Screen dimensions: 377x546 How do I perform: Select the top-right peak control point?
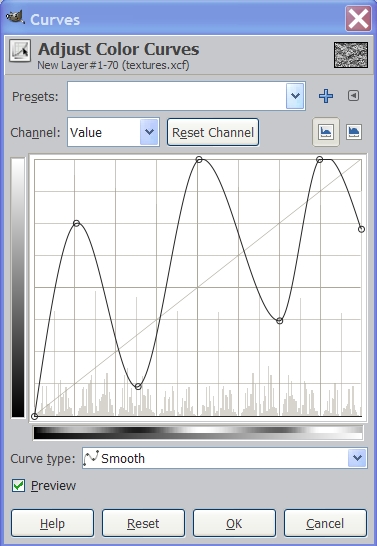(320, 159)
